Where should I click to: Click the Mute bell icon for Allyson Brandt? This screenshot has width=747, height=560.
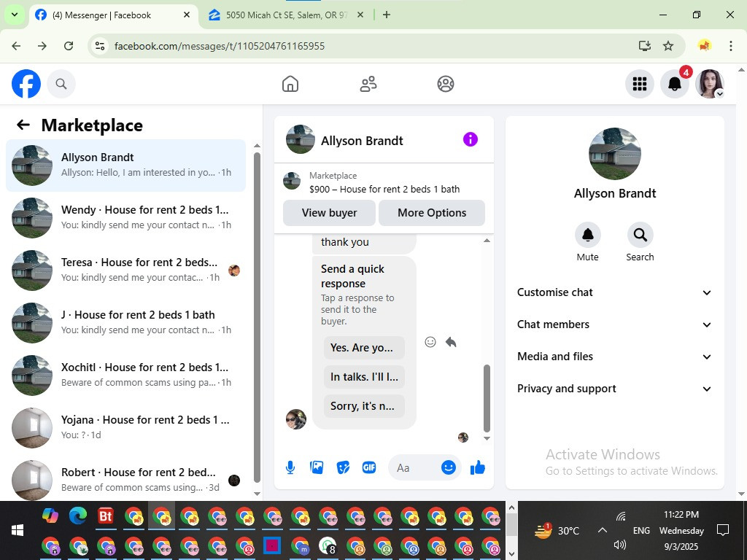(587, 235)
